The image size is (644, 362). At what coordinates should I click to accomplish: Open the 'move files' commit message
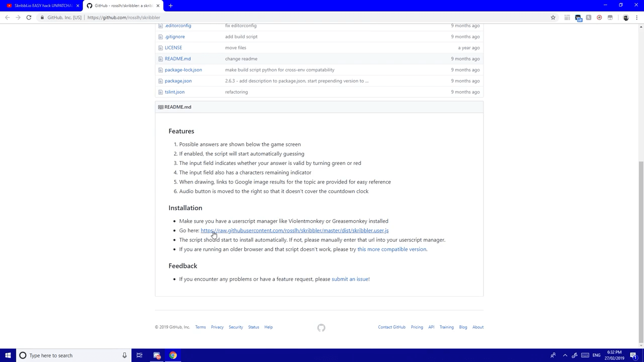tap(235, 48)
